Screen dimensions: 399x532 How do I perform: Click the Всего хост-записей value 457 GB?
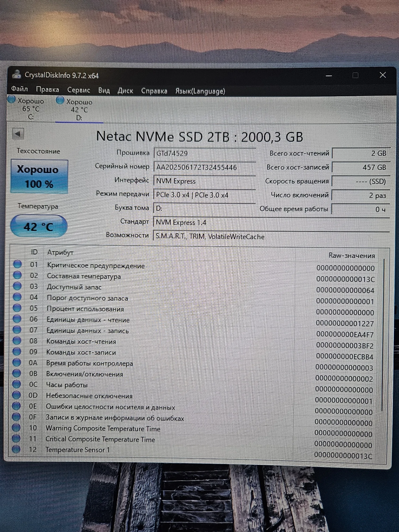361,168
